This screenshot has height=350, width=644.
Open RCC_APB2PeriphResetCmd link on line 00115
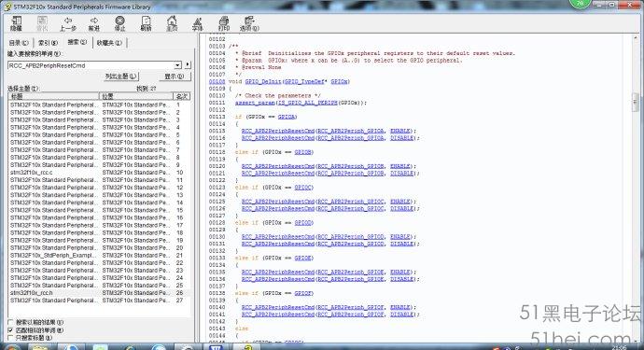(x=278, y=131)
